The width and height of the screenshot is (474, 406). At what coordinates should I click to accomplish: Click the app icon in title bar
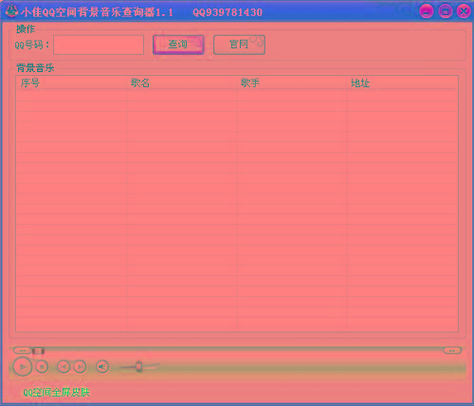11,11
